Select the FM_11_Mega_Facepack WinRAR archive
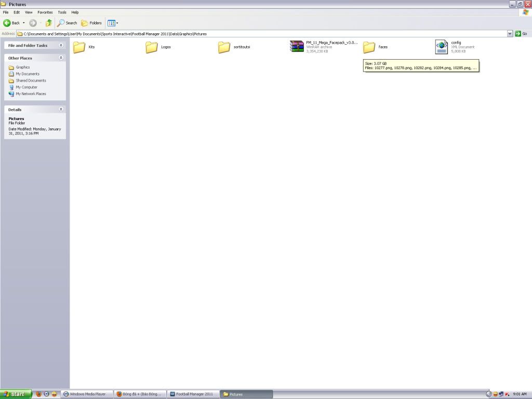 point(324,47)
